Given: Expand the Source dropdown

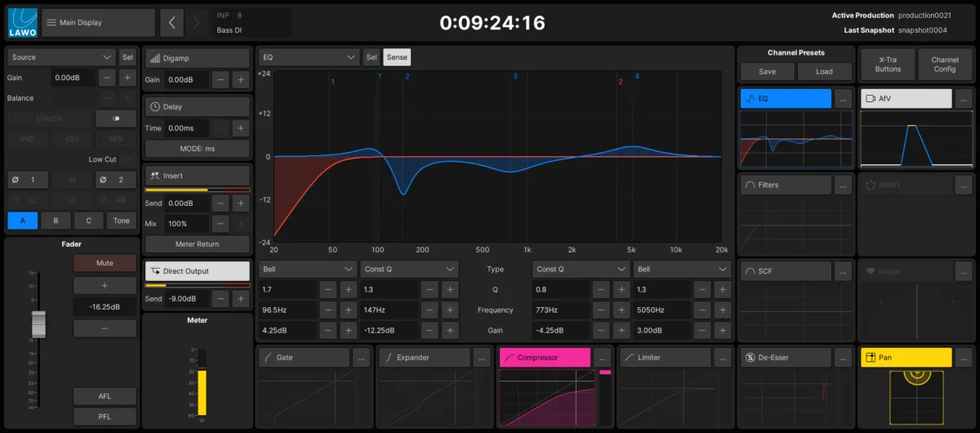Looking at the screenshot, I should click(60, 57).
